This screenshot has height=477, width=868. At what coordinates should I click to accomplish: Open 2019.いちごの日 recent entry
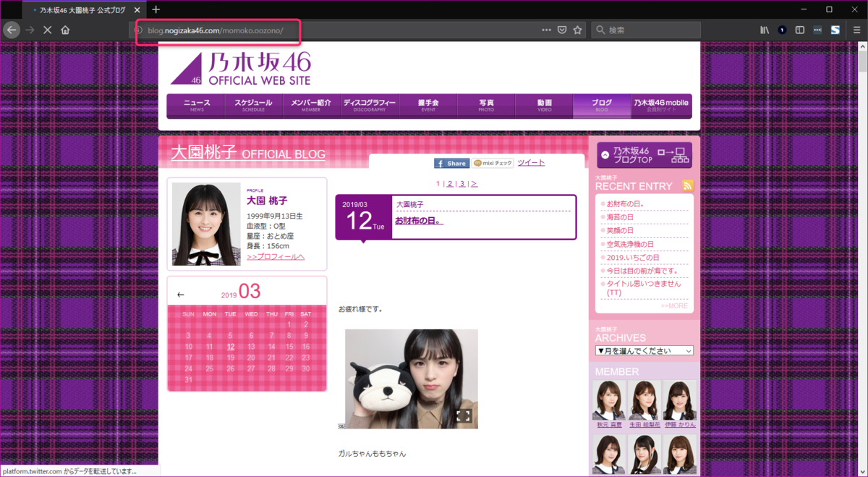click(x=632, y=257)
